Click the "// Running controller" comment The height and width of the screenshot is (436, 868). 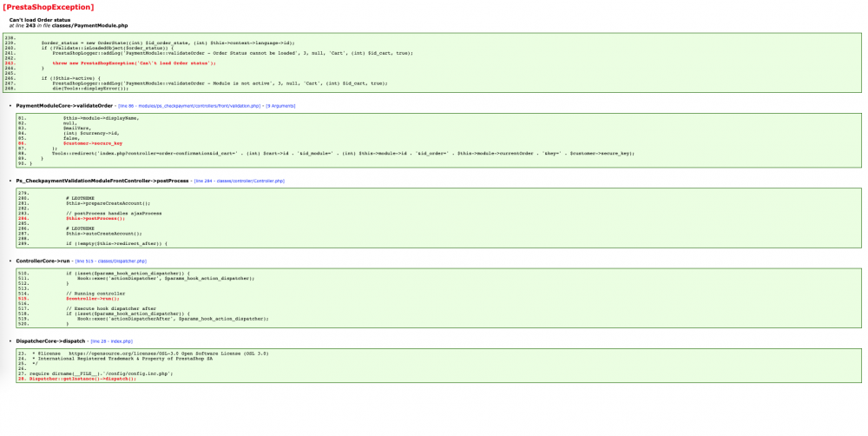95,294
